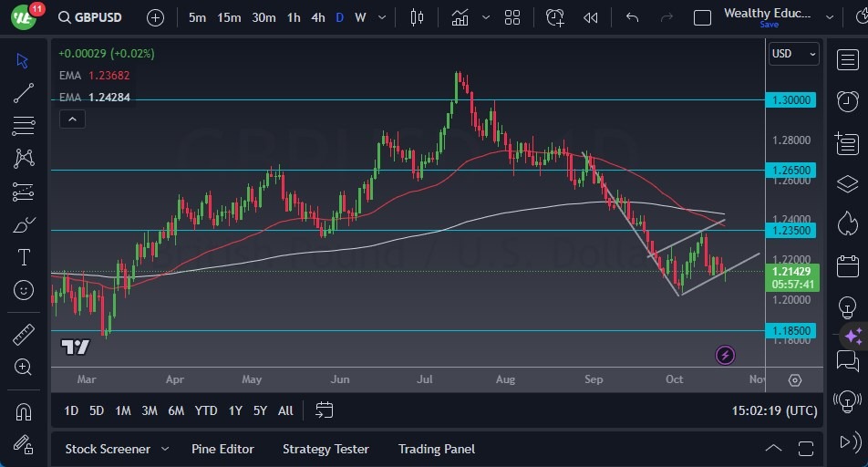868x467 pixels.
Task: Click the GBPUSD symbol search field
Action: pyautogui.click(x=95, y=17)
